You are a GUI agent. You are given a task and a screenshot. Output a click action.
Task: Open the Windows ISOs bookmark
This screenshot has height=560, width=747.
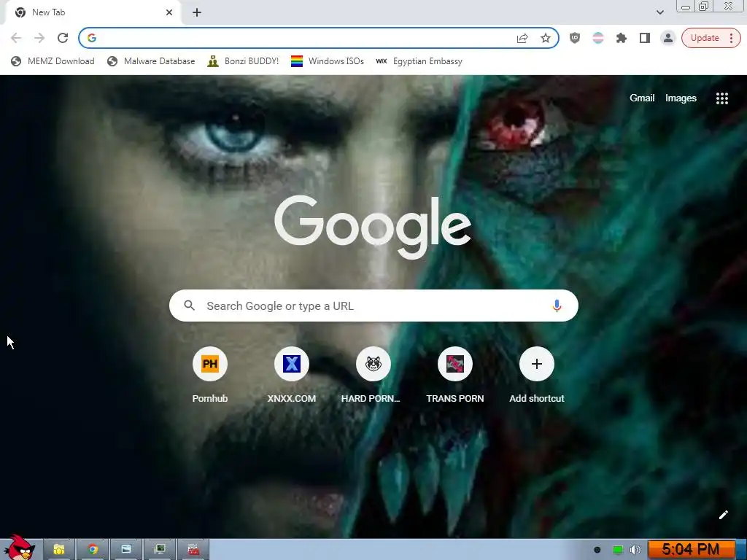click(x=328, y=61)
